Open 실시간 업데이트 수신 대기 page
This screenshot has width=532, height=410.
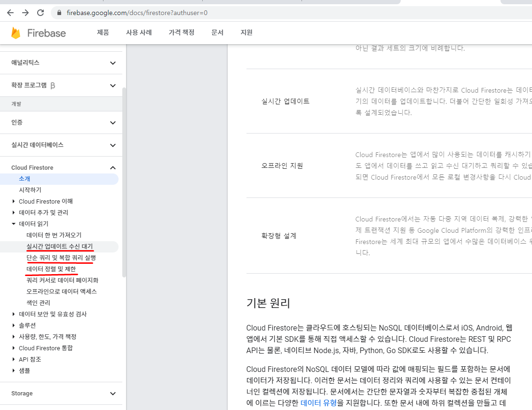(x=60, y=246)
